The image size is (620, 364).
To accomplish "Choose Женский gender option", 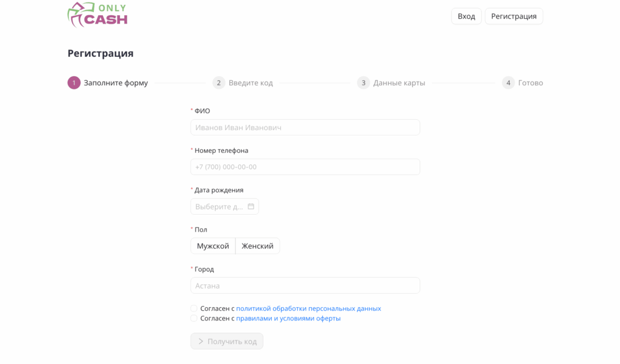I will pyautogui.click(x=257, y=246).
